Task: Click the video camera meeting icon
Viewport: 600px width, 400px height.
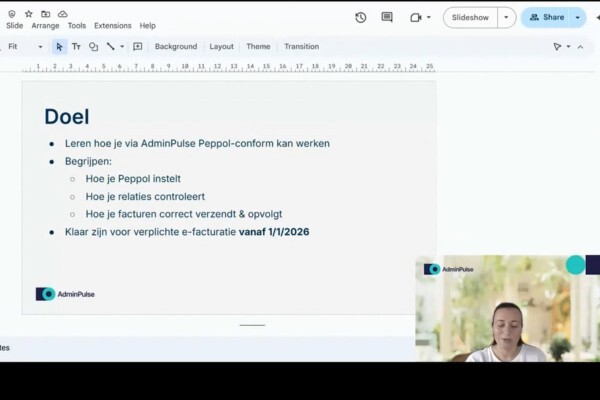Action: click(x=416, y=18)
